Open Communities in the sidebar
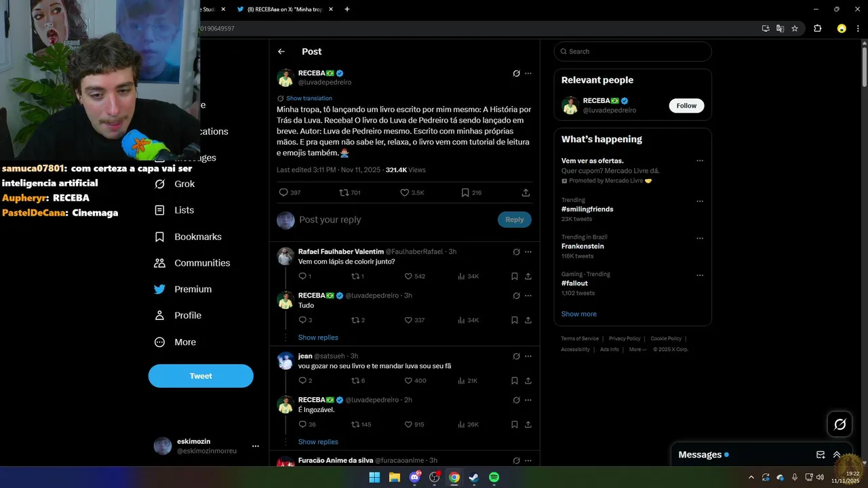Screen dimensions: 868x488 pyautogui.click(x=192, y=263)
